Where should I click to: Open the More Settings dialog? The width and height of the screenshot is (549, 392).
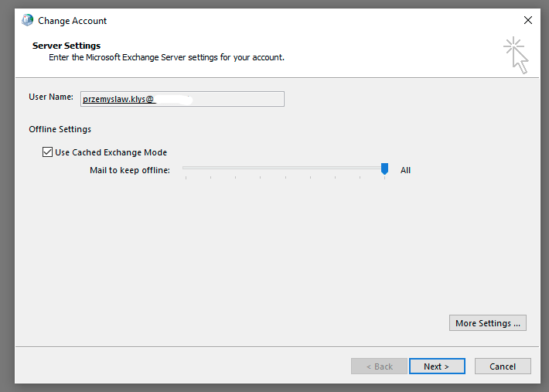pyautogui.click(x=487, y=323)
